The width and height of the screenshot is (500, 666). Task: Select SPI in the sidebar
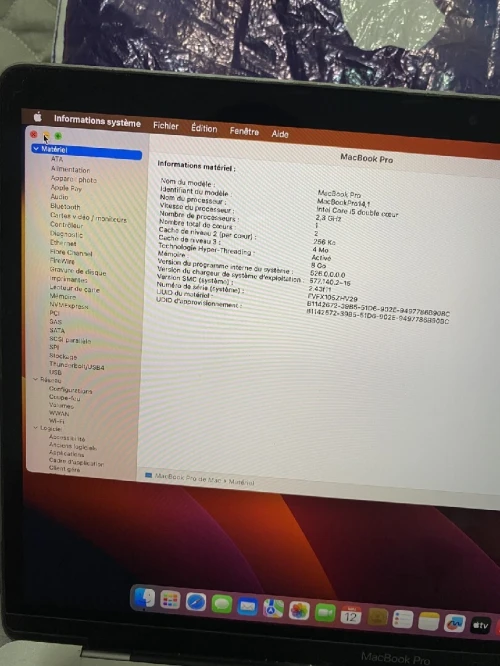click(54, 347)
